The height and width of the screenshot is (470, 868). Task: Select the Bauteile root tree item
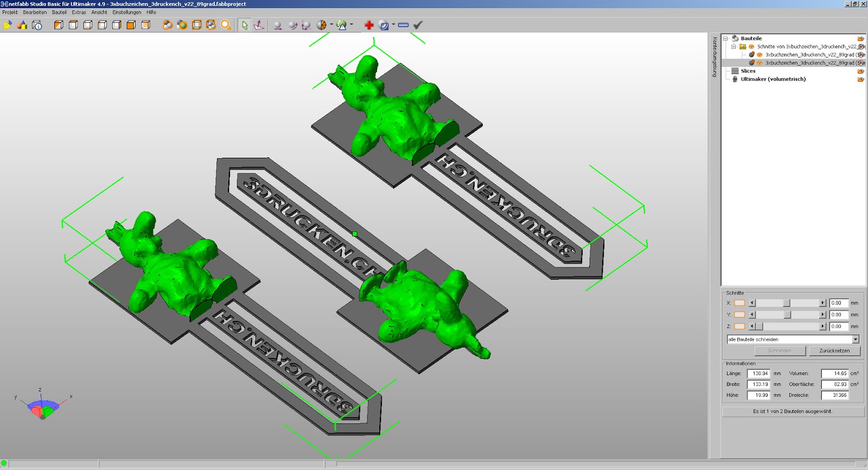(751, 38)
